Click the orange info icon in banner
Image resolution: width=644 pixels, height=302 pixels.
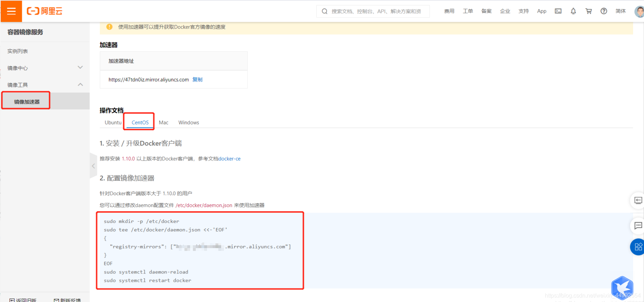point(109,27)
